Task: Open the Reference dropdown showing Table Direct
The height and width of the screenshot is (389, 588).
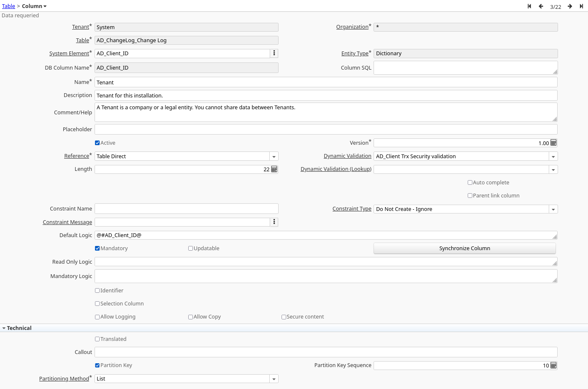Action: point(274,156)
